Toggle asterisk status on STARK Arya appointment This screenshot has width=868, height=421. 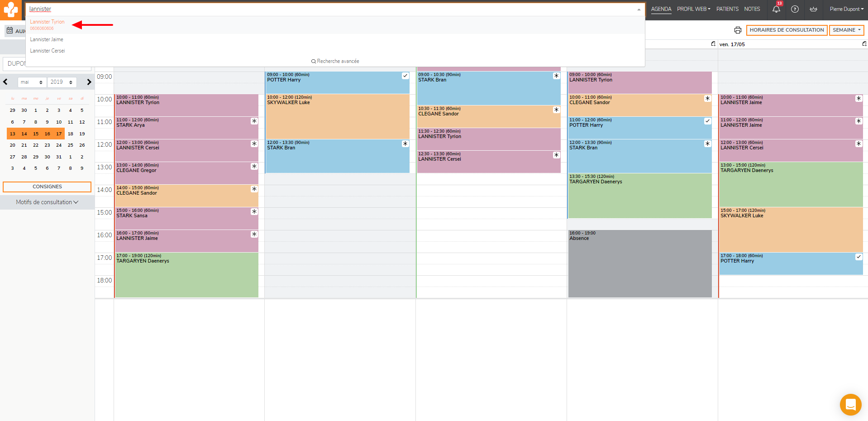(254, 121)
